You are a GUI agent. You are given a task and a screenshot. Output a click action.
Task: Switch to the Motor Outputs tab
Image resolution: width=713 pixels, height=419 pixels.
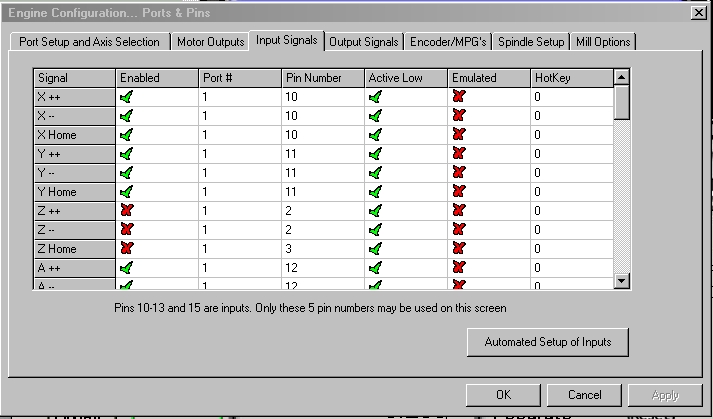pyautogui.click(x=210, y=42)
